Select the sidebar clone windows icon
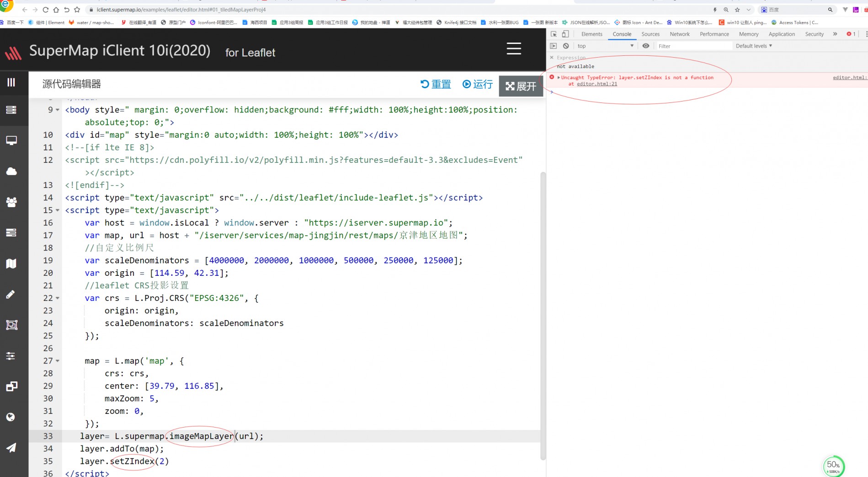Viewport: 868px width, 477px height. 11,386
